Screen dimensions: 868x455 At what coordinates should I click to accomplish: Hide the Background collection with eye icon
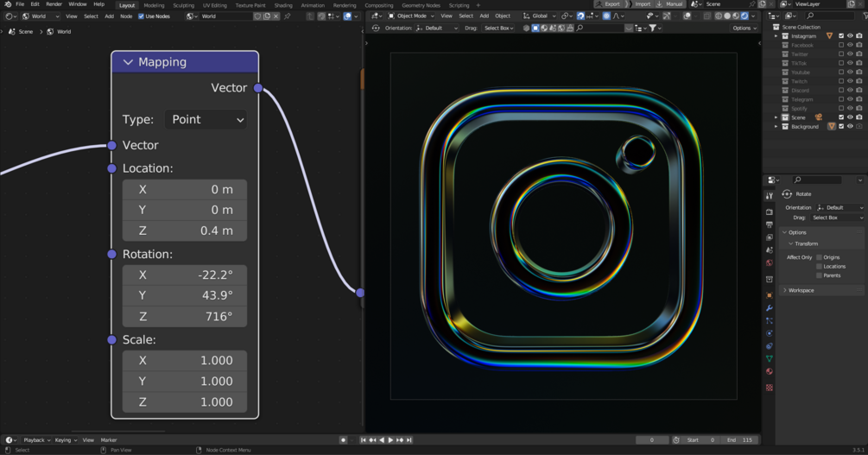(x=850, y=126)
